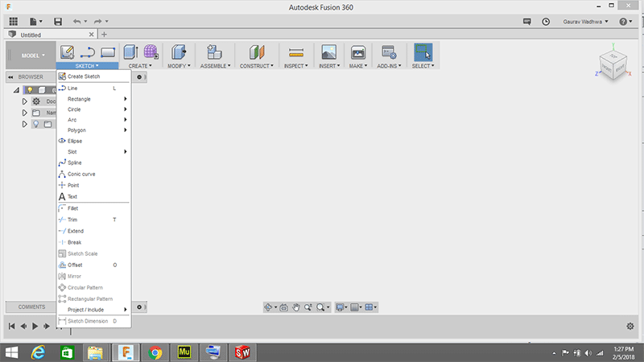Add a new design tab

pyautogui.click(x=104, y=35)
